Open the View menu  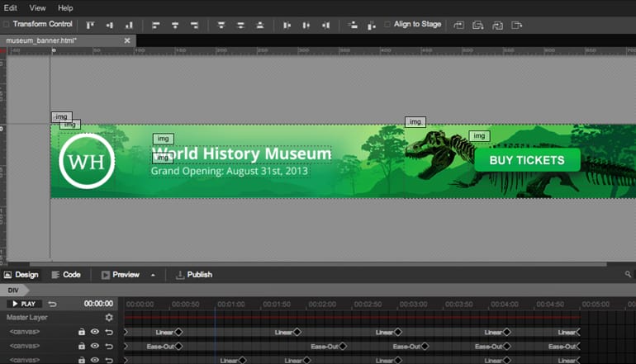click(38, 7)
